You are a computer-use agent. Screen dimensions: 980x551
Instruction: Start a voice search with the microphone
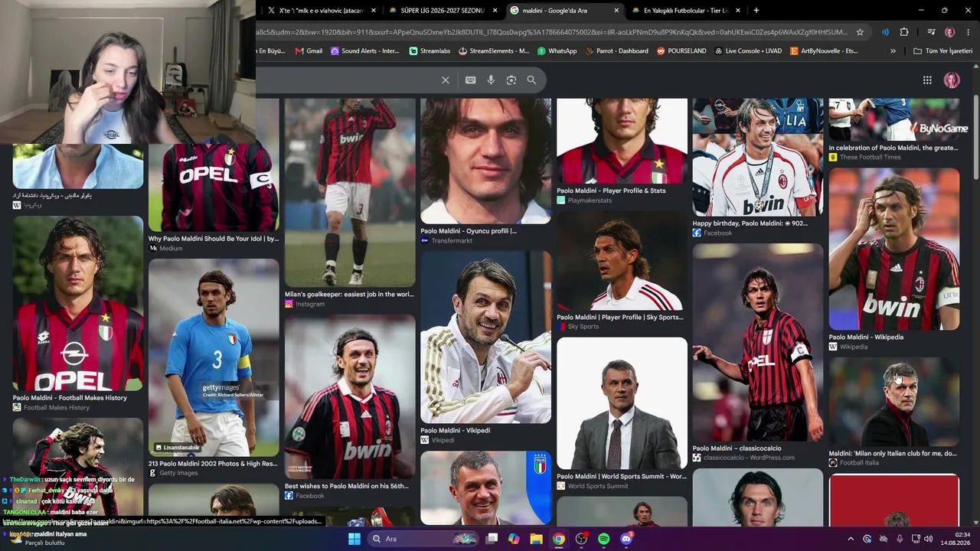click(x=491, y=80)
